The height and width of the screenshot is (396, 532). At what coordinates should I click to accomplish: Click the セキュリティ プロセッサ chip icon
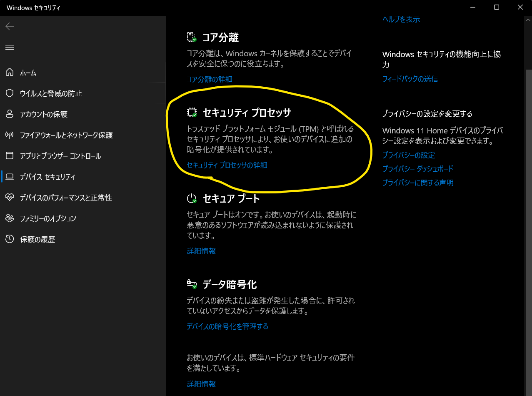[192, 113]
